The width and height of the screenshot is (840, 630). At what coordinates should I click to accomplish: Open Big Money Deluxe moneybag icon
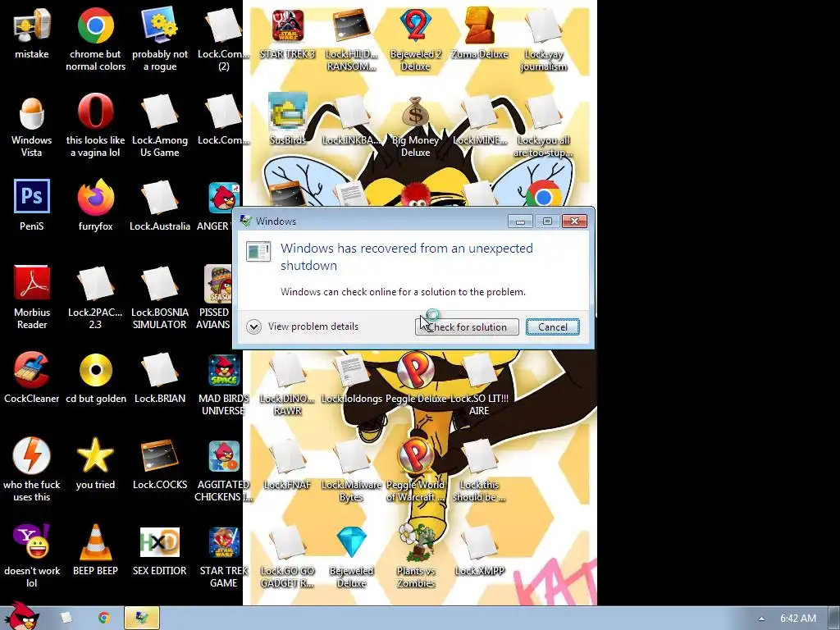tap(415, 112)
